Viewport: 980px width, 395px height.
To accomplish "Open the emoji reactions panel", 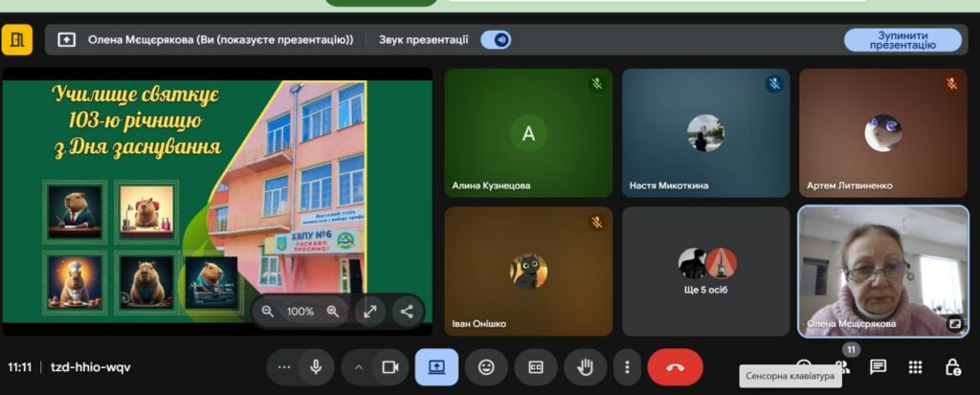I will point(486,367).
